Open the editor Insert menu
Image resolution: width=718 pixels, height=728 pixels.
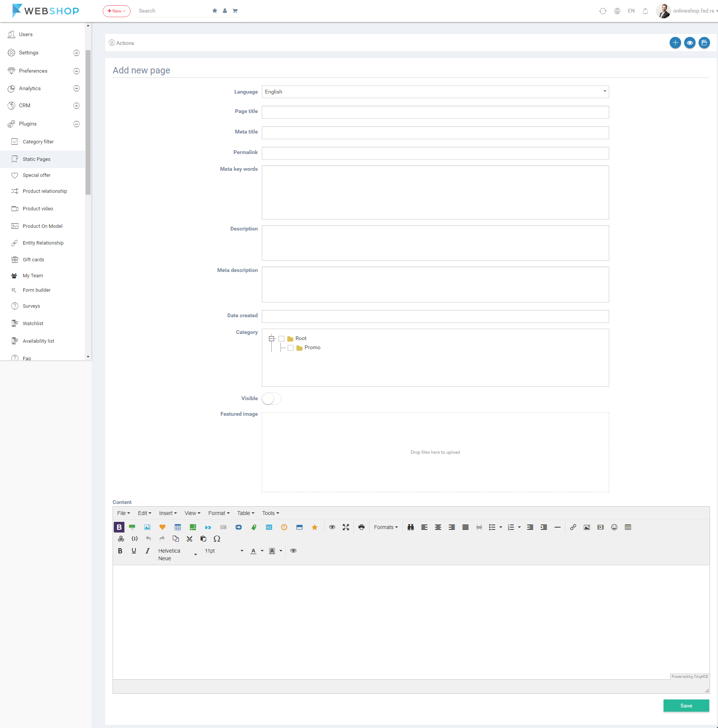(168, 513)
